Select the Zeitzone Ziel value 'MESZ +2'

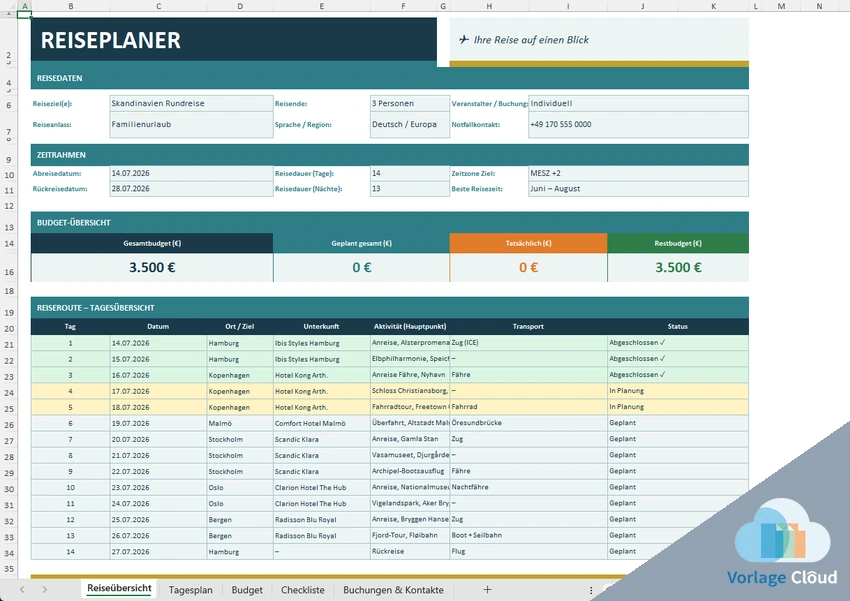click(x=639, y=173)
